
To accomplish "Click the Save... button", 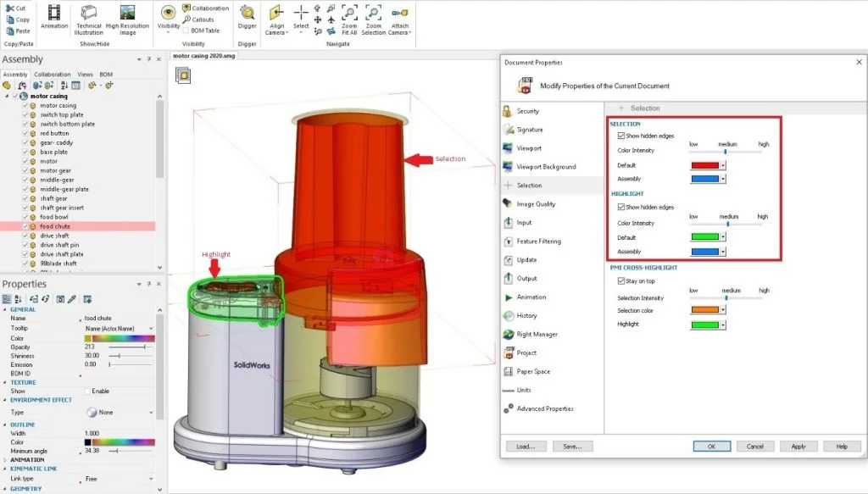I will (572, 447).
